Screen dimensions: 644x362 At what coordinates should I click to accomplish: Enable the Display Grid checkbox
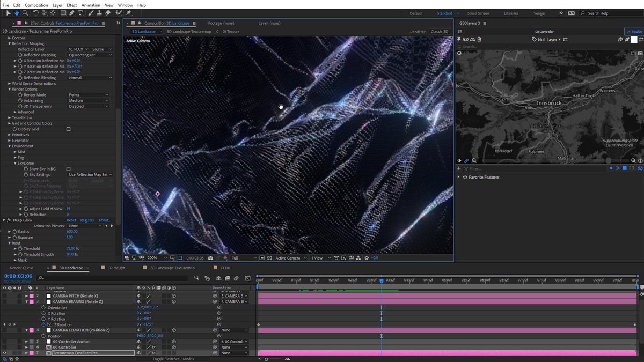[68, 129]
